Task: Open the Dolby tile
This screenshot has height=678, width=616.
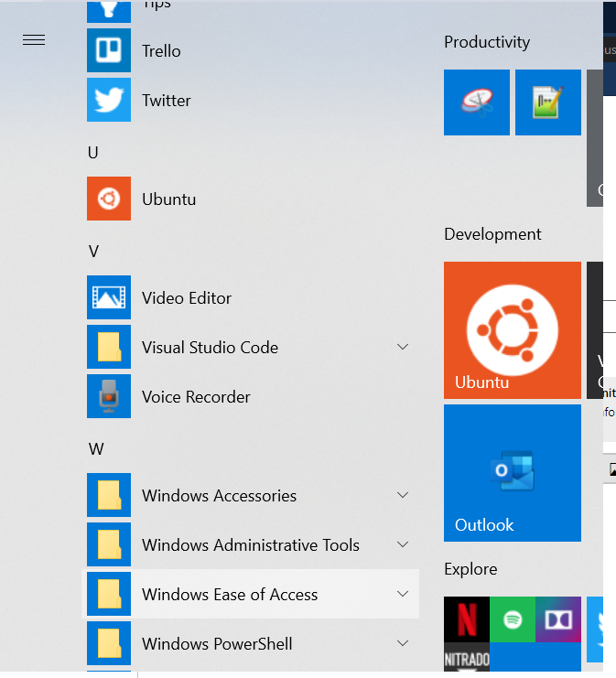Action: point(558,619)
